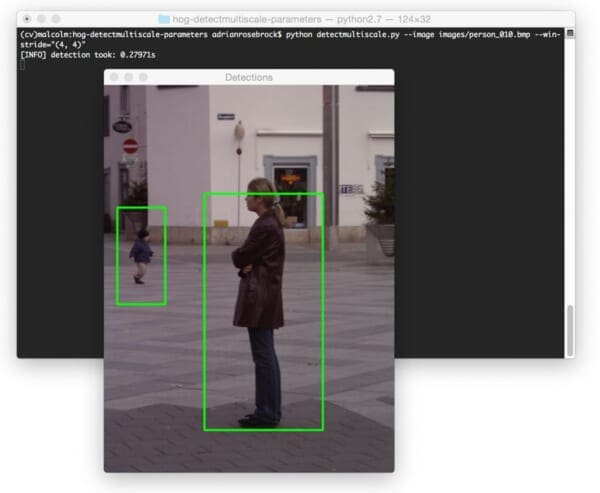The width and height of the screenshot is (600, 493).
Task: Click the small split-pane icon above terminal scrollbar
Action: click(x=570, y=33)
